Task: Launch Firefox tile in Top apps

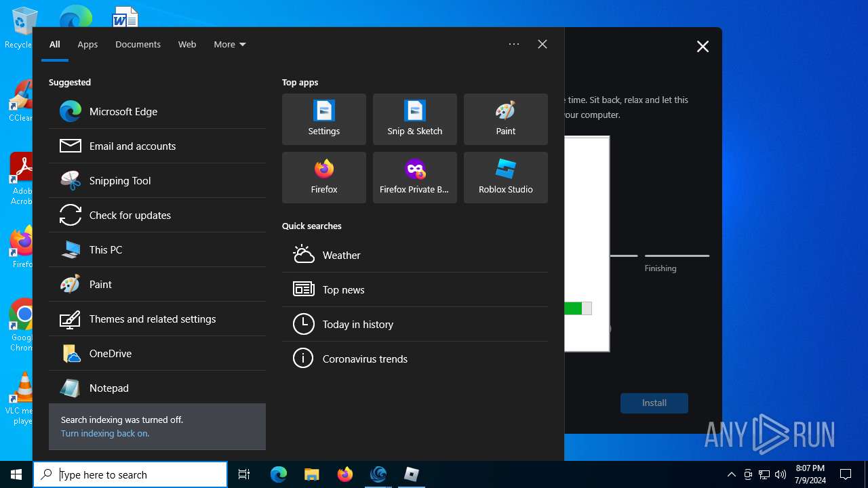Action: click(324, 178)
